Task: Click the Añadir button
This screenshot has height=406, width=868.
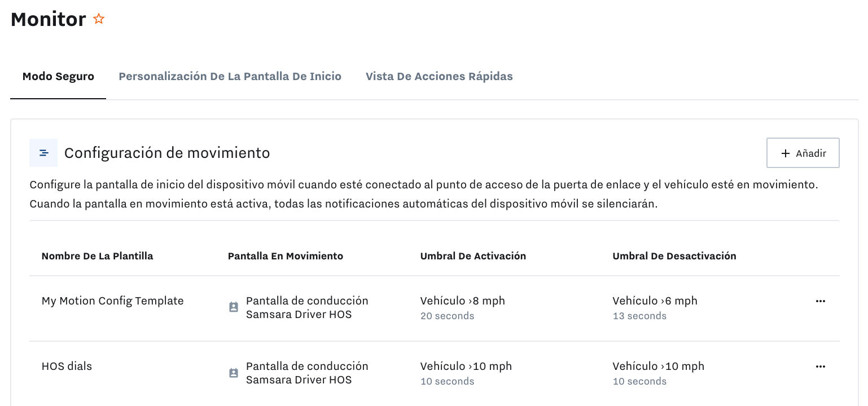Action: point(803,153)
